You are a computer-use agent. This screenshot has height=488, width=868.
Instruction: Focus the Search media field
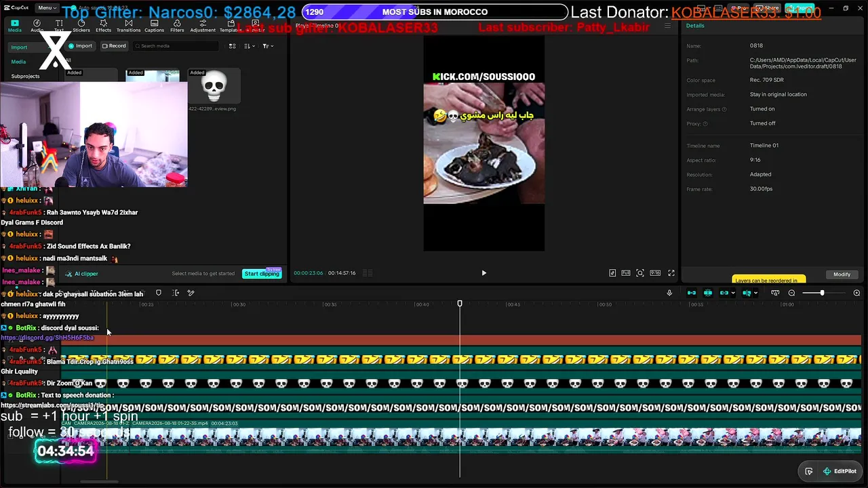coord(176,46)
